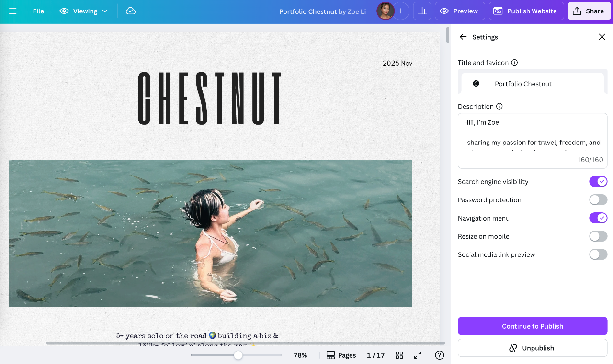The width and height of the screenshot is (613, 364).
Task: Open grid view of pages
Action: click(x=399, y=355)
